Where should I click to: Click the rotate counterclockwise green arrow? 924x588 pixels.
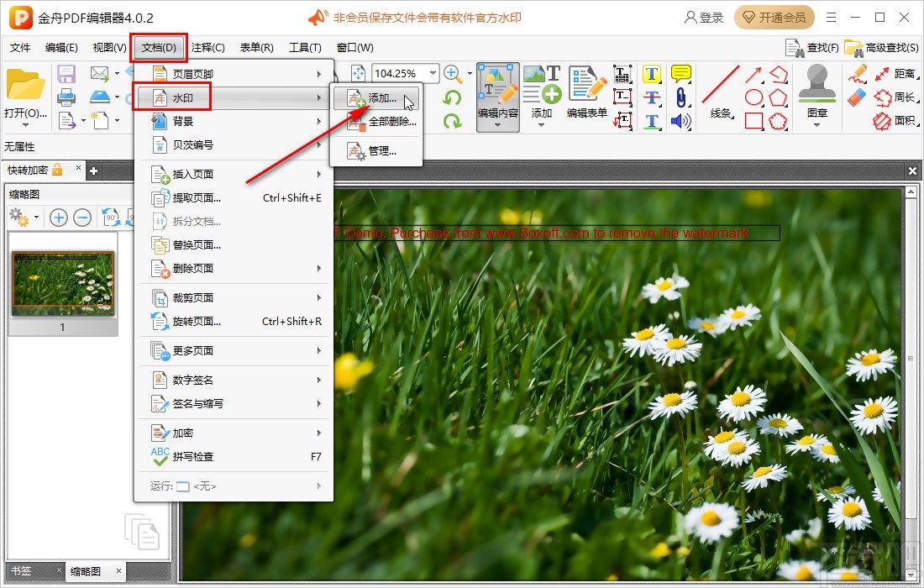click(x=452, y=97)
